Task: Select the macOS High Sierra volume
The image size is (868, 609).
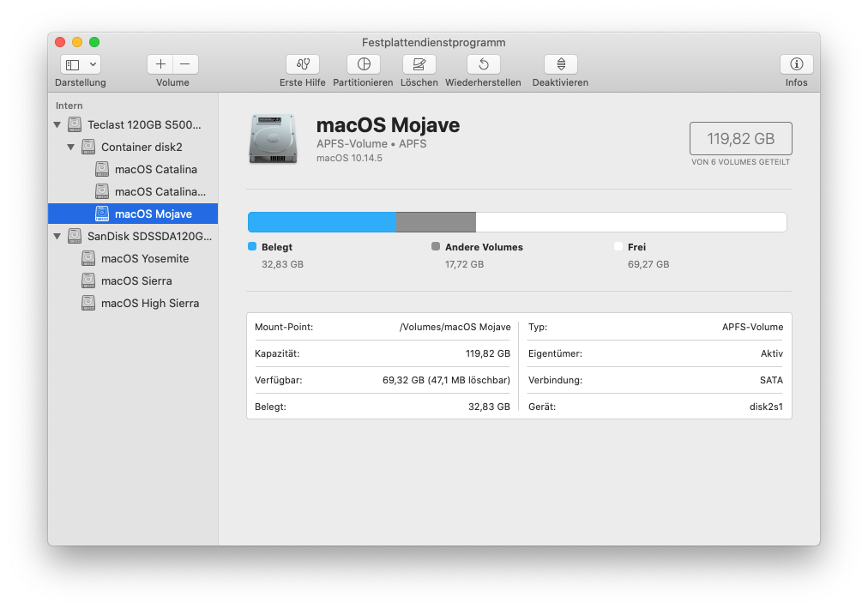Action: point(133,303)
